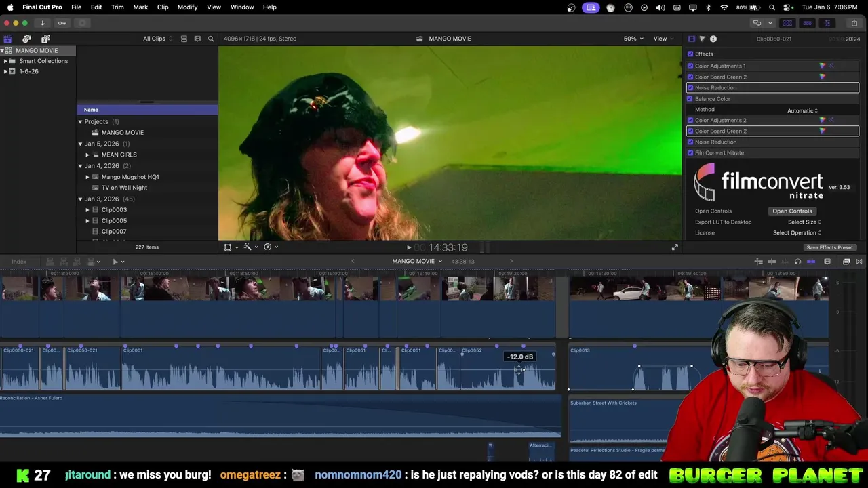Screen dimensions: 868x488
Task: Click the Apple menu icon
Action: coord(9,7)
